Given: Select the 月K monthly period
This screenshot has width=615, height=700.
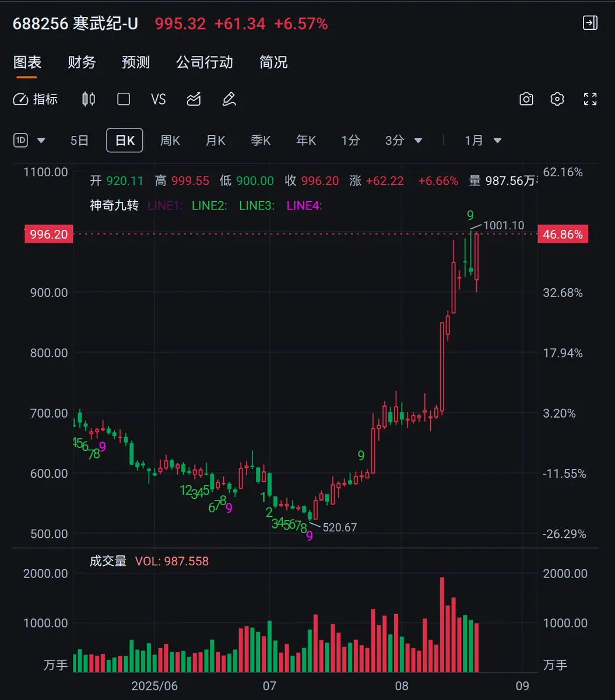Looking at the screenshot, I should 215,141.
